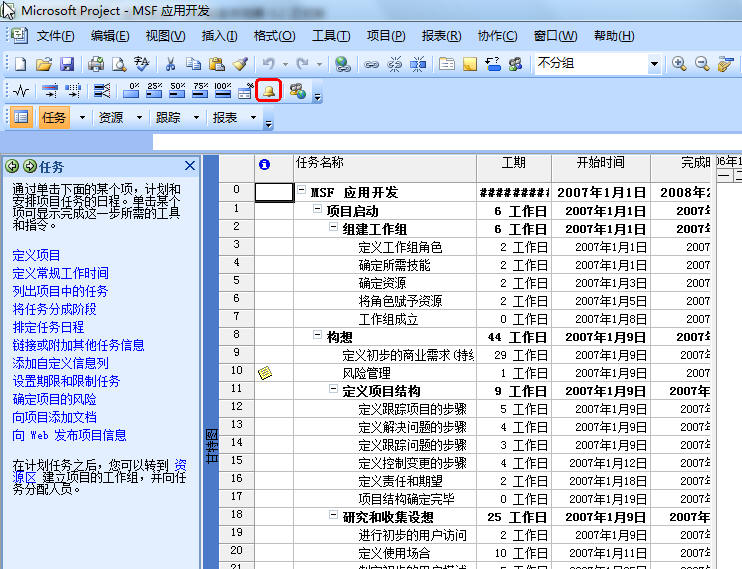
Task: Open task information icon
Action: (x=447, y=64)
